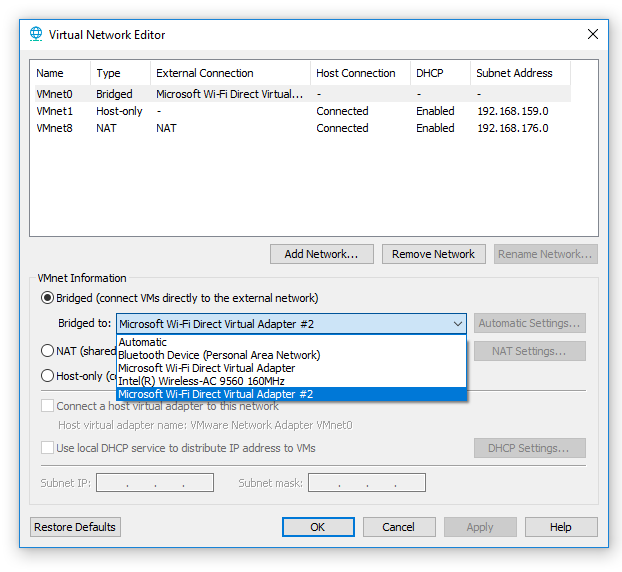Open Help
Image resolution: width=622 pixels, height=572 pixels.
[x=561, y=527]
